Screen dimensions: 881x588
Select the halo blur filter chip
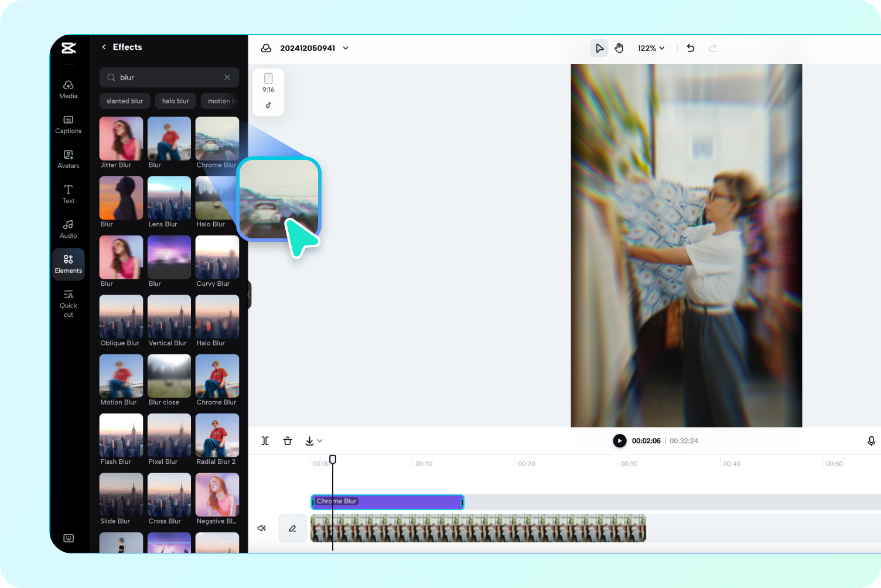coord(175,101)
